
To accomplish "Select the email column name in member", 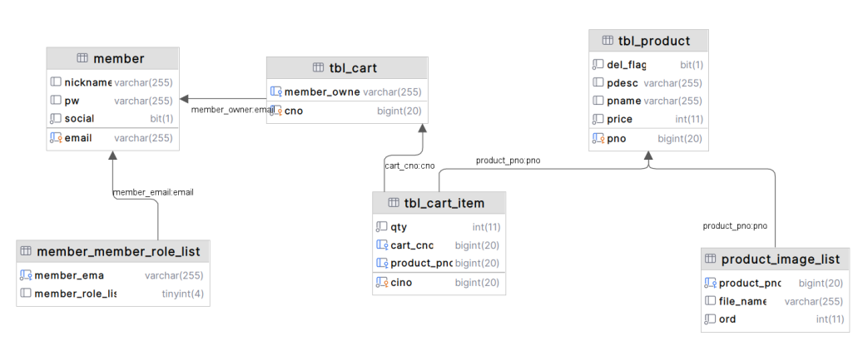I will point(78,138).
